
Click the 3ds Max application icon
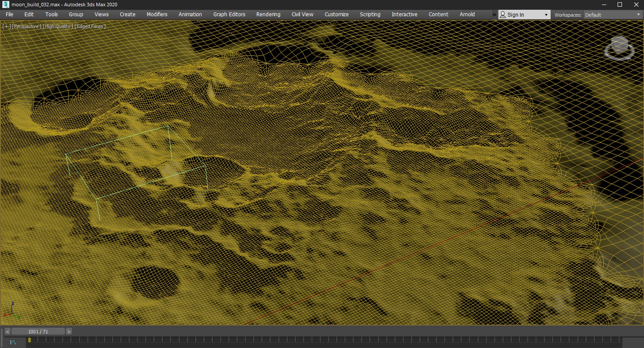pyautogui.click(x=5, y=4)
